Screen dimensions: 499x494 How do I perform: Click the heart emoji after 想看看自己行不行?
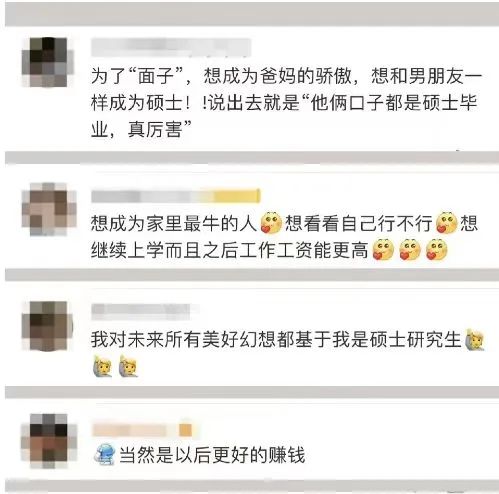[x=446, y=223]
